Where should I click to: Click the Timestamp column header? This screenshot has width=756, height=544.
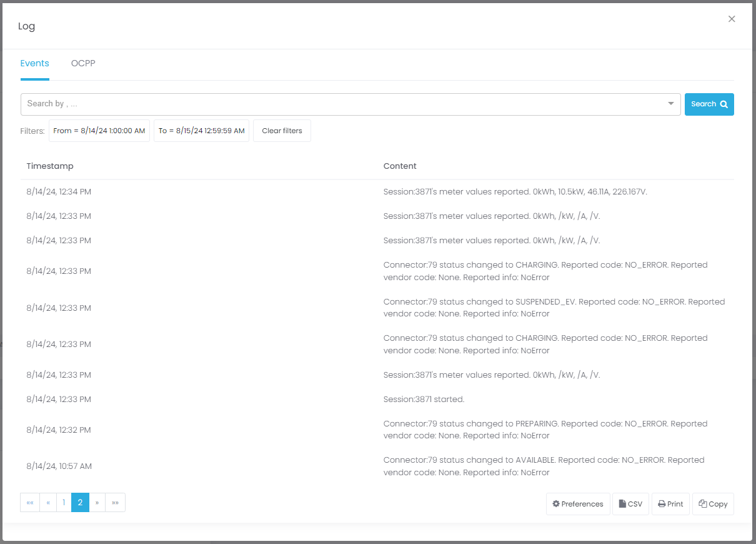pos(50,166)
